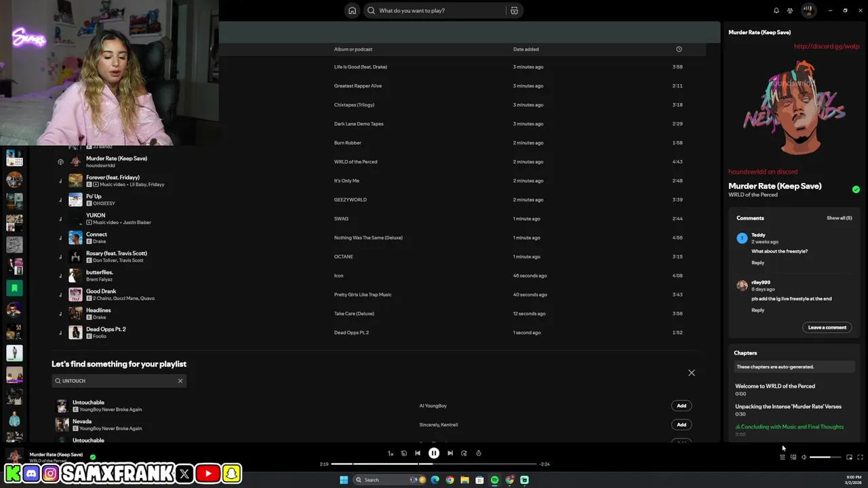
Task: Toggle saved checkmark in bottom player bar
Action: 93,457
